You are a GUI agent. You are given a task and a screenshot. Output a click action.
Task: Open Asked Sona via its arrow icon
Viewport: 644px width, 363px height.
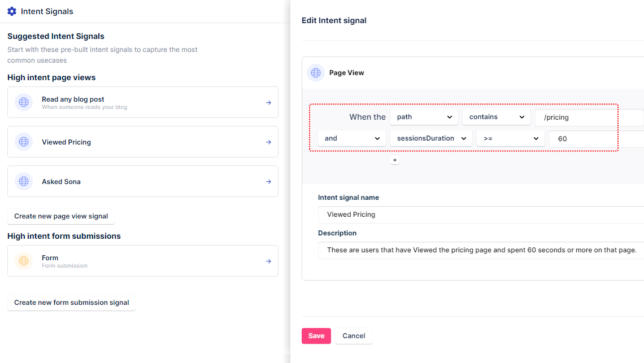(268, 182)
